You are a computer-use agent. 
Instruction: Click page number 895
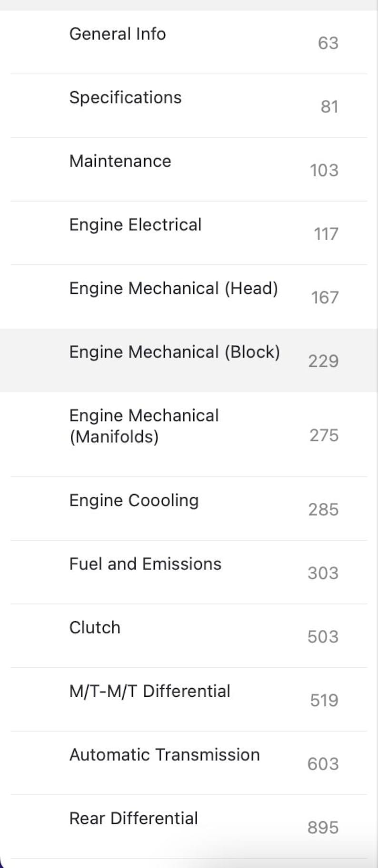[x=323, y=828]
